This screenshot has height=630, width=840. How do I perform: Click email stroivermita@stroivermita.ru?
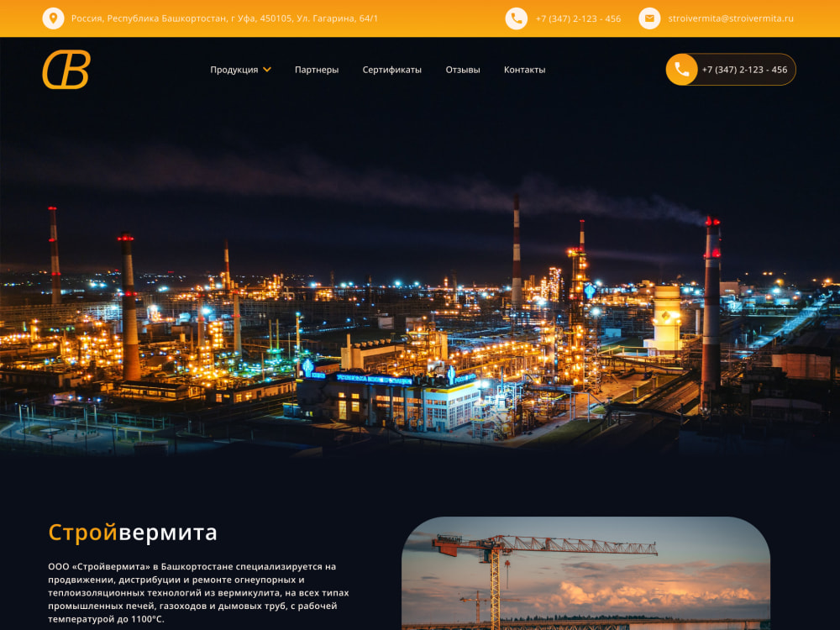click(731, 18)
